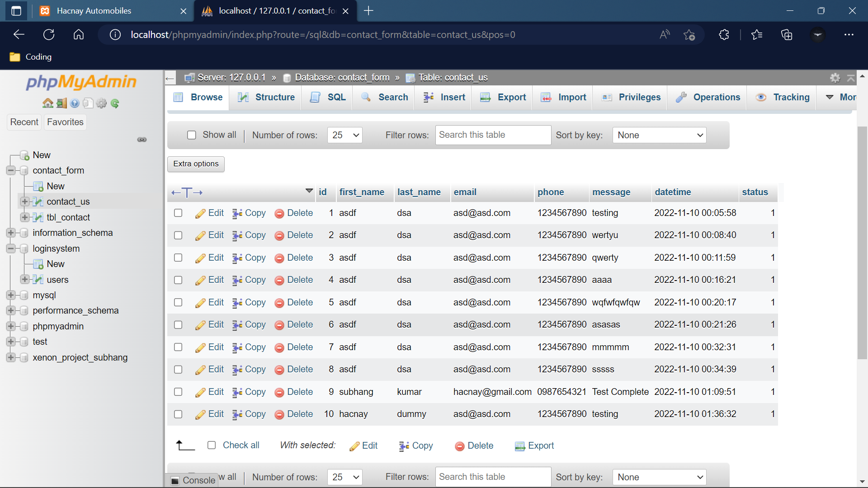This screenshot has height=488, width=868.
Task: Click the Extra options button
Action: (196, 164)
